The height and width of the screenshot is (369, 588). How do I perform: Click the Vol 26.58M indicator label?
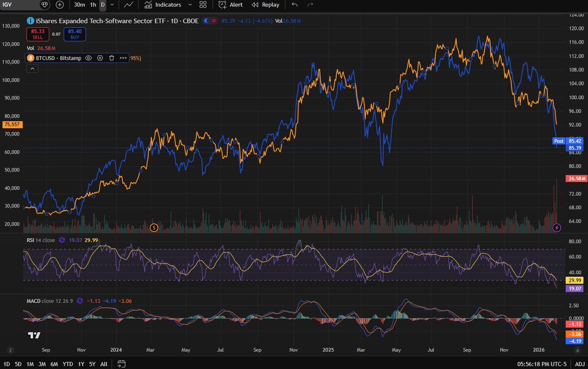(x=41, y=49)
